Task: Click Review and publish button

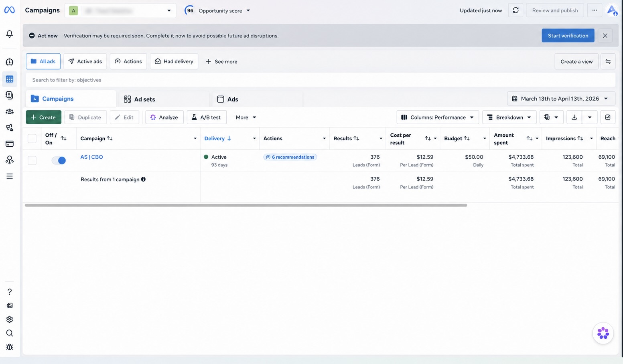Action: [555, 10]
